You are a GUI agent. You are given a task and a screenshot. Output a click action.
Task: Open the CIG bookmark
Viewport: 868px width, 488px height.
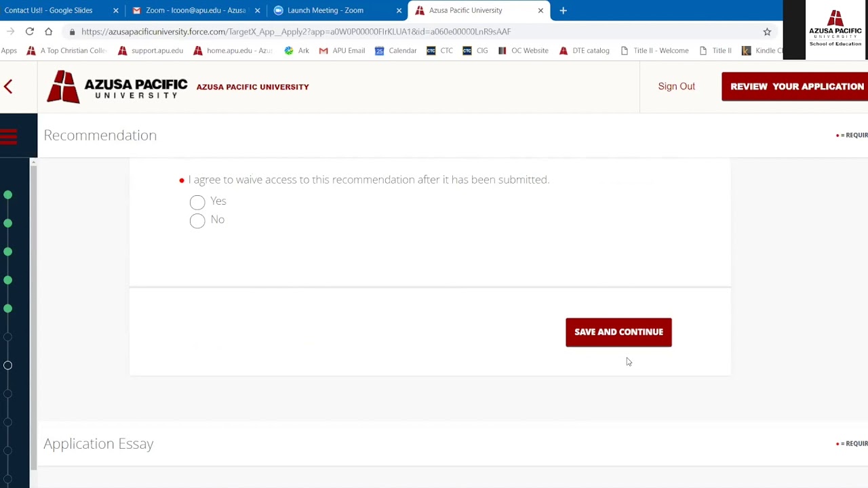[x=475, y=50]
